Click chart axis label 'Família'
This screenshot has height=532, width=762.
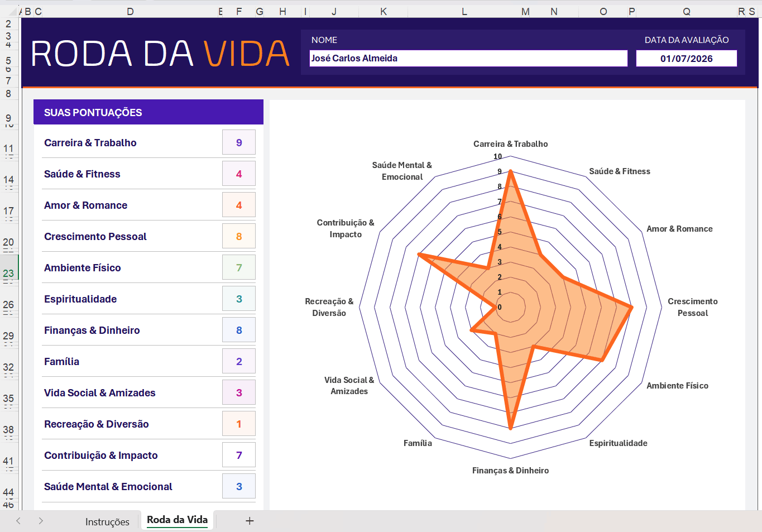tap(418, 443)
